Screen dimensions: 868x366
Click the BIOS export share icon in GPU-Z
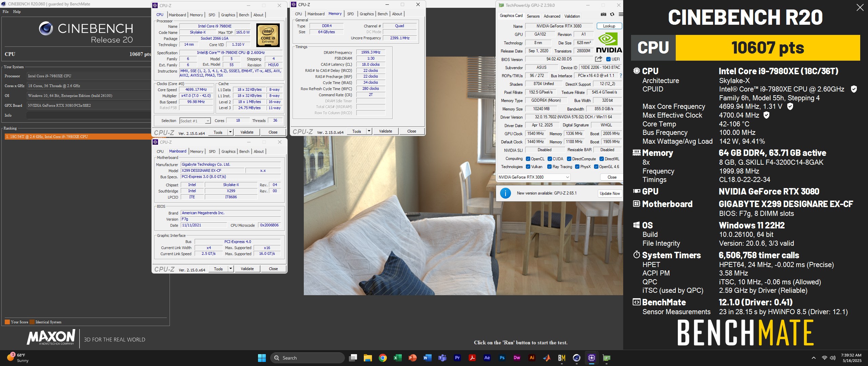[x=598, y=59]
